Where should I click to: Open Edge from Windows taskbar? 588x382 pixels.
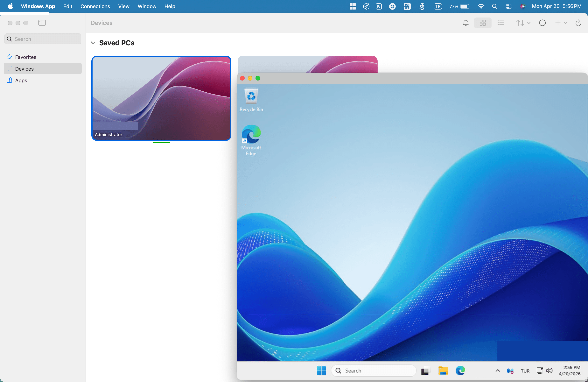(460, 371)
